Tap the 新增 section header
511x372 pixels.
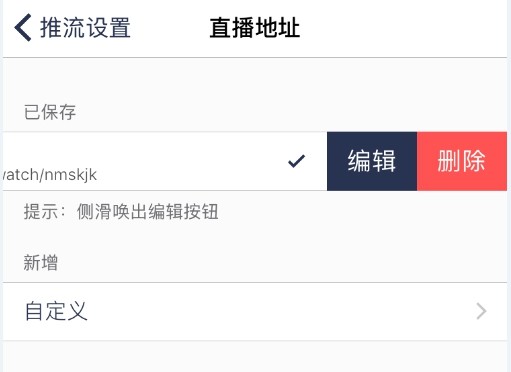pos(41,263)
